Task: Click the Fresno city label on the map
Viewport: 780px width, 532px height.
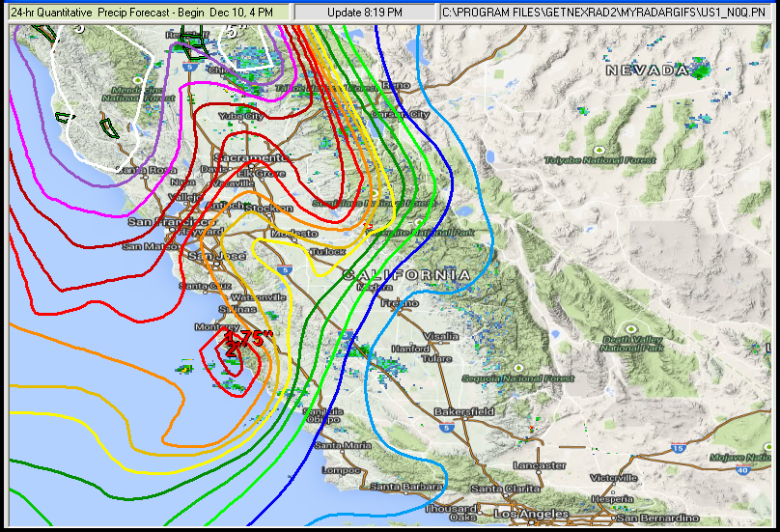Action: point(399,303)
